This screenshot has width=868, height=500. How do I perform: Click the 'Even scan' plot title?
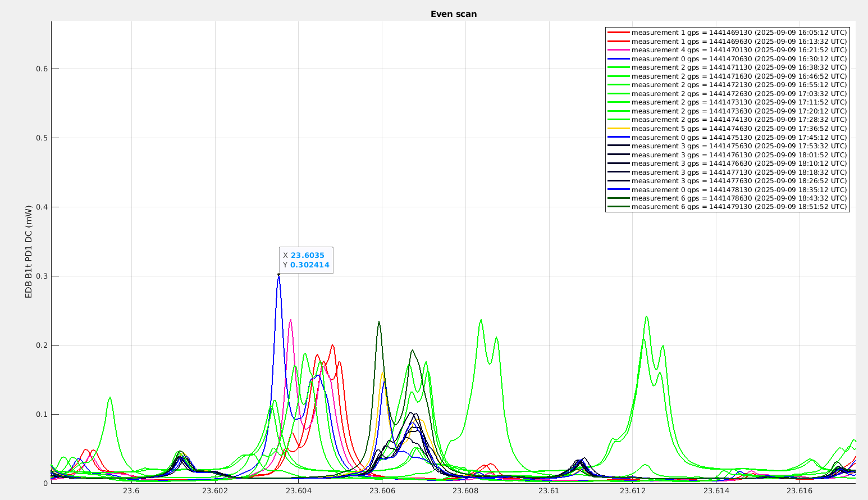[454, 14]
